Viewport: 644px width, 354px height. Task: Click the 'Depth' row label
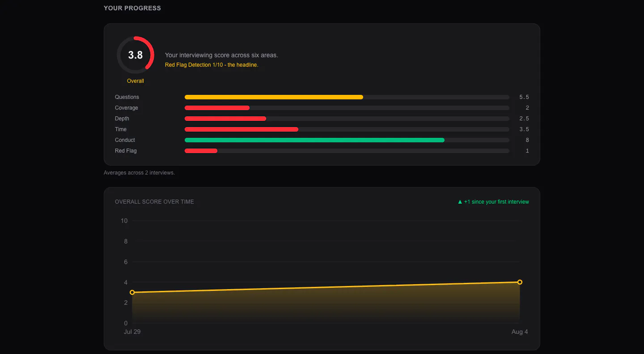pyautogui.click(x=122, y=119)
